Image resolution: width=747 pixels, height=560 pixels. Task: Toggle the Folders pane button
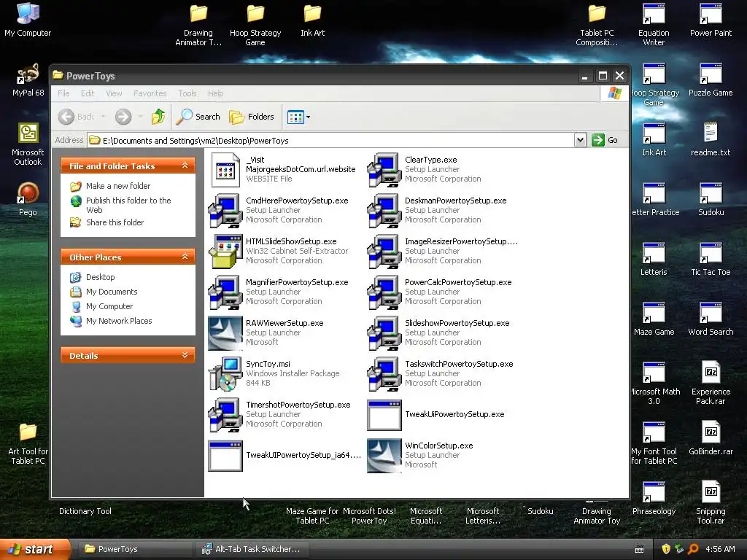click(x=252, y=117)
